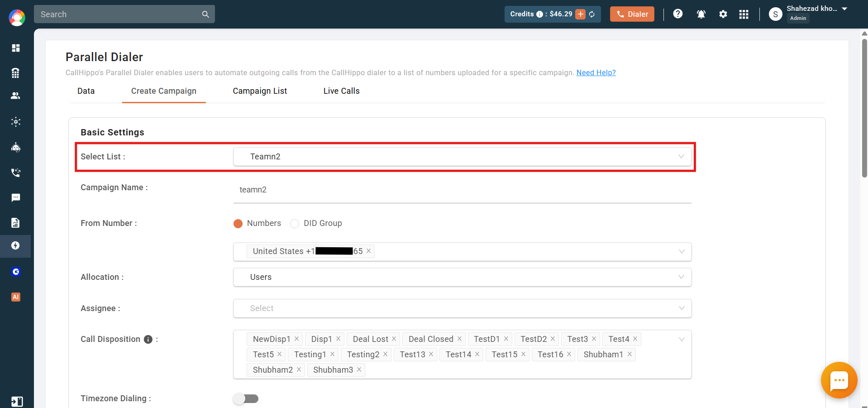868x408 pixels.
Task: Refresh the credits balance
Action: coord(592,14)
